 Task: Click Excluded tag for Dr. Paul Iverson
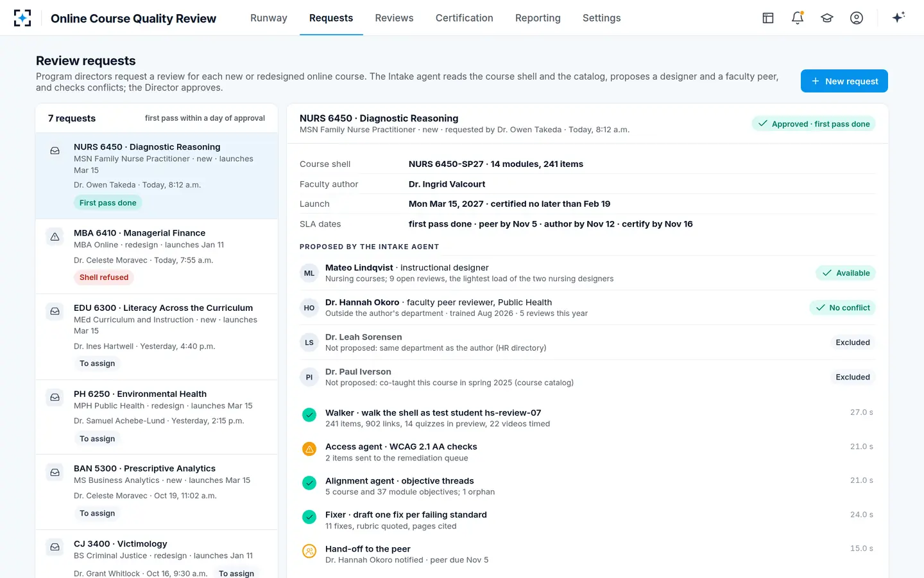[853, 377]
